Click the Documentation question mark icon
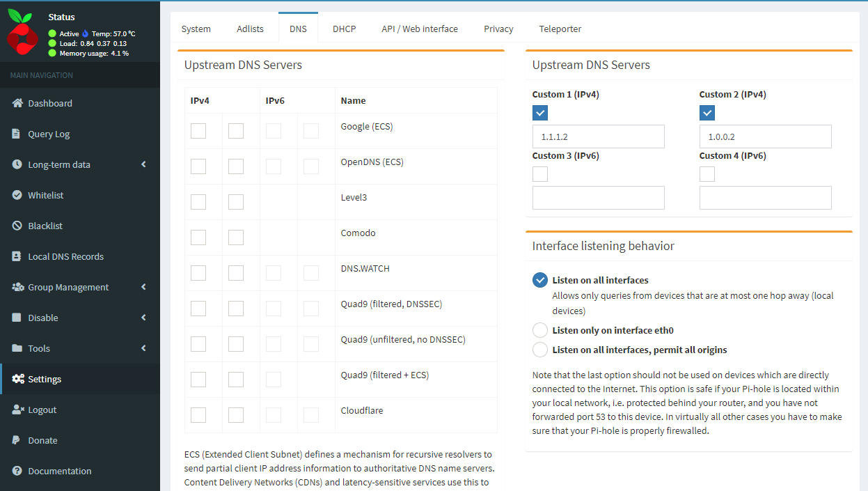Viewport: 868px width, 491px height. point(17,471)
